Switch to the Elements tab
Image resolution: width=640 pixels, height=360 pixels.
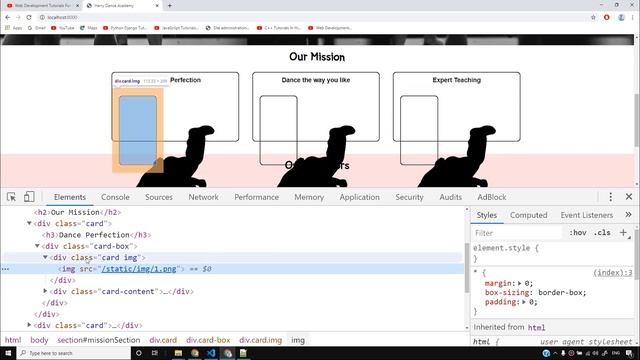click(70, 197)
